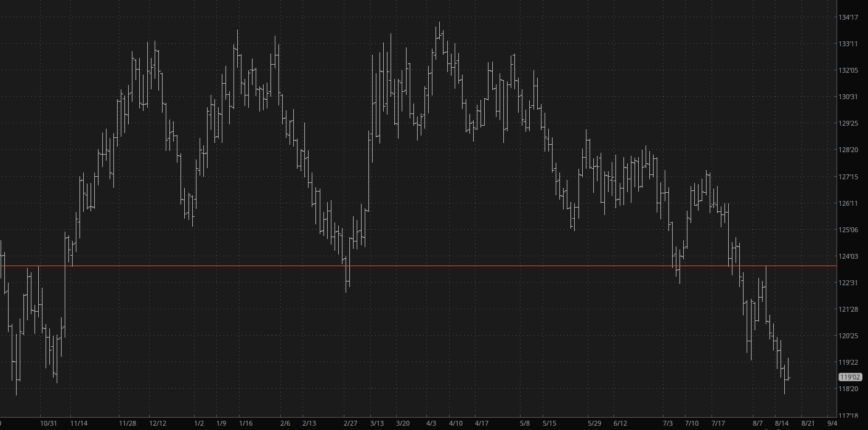Click the 5/15 date axis label
868x430 pixels.
point(549,423)
